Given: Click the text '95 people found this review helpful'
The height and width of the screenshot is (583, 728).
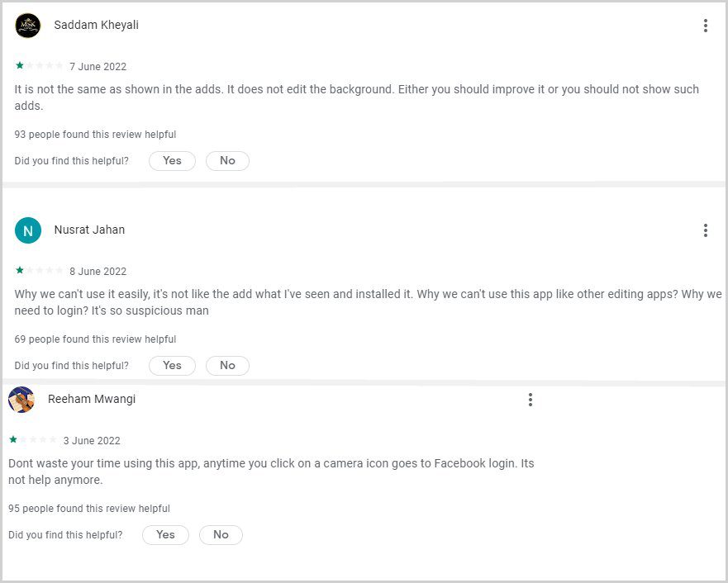Looking at the screenshot, I should 89,509.
